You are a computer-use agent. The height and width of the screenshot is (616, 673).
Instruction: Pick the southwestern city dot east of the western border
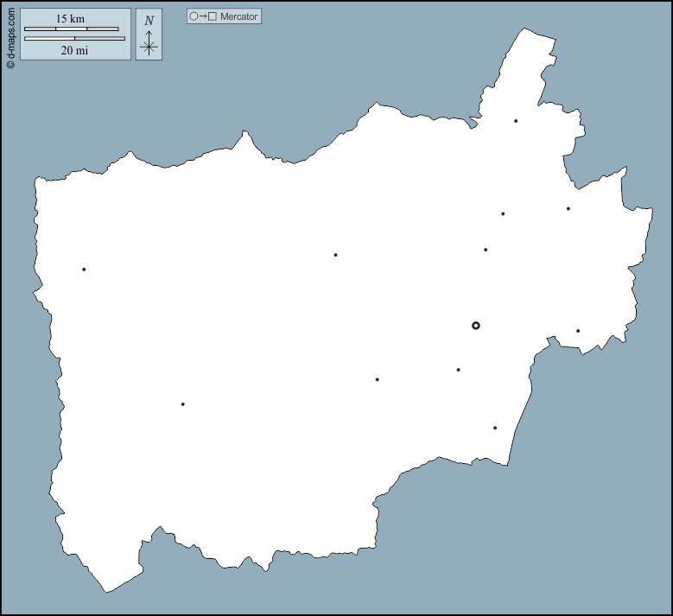coord(182,404)
